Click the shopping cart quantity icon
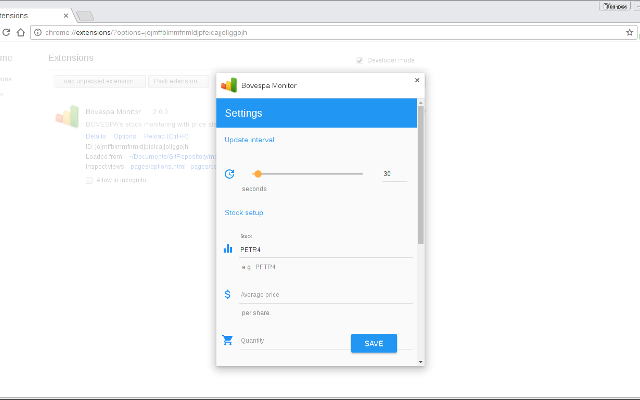Image resolution: width=640 pixels, height=400 pixels. (x=228, y=340)
